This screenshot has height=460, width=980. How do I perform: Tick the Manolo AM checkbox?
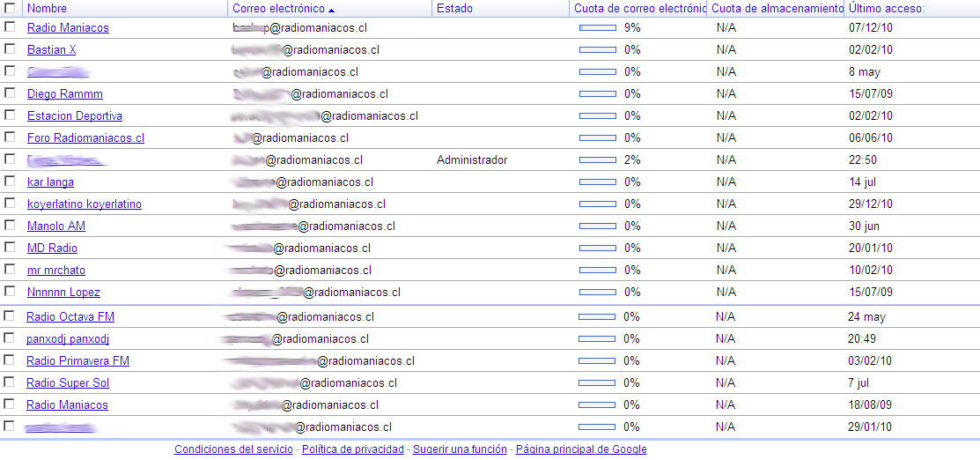(10, 225)
